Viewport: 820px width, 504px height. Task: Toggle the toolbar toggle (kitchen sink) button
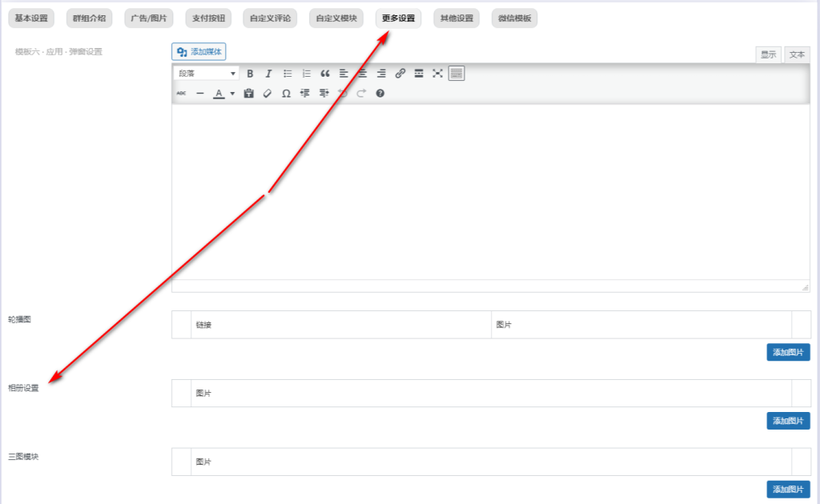(456, 74)
